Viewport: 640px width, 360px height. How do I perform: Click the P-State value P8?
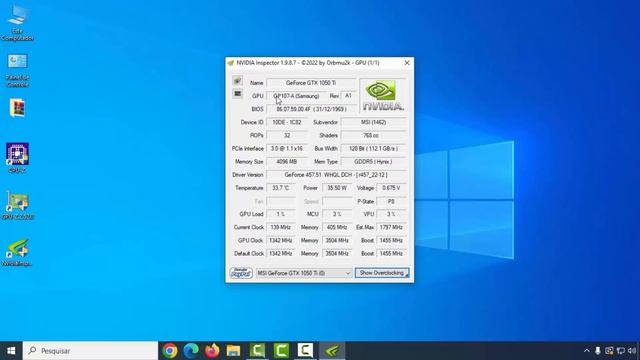click(x=391, y=201)
